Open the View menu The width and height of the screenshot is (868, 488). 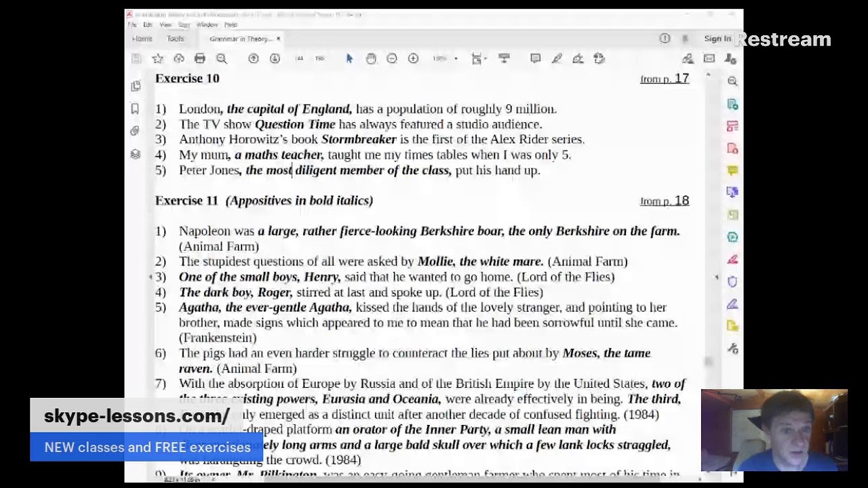(x=166, y=24)
